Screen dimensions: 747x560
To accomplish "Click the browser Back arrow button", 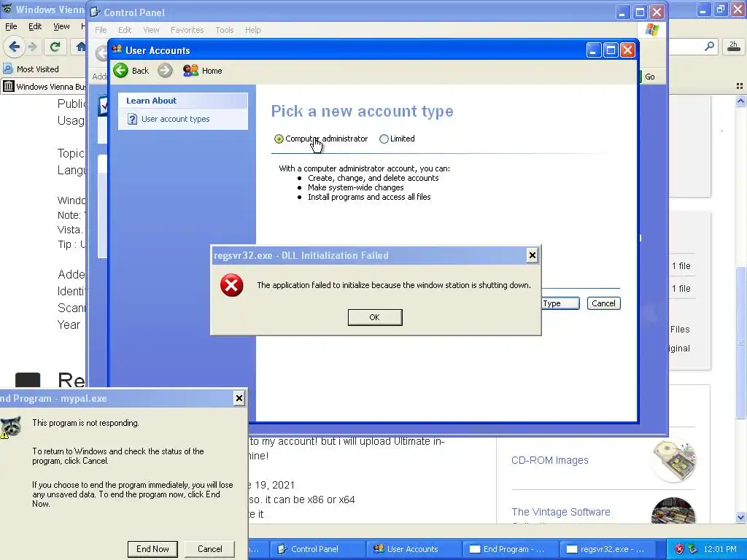I will (14, 47).
